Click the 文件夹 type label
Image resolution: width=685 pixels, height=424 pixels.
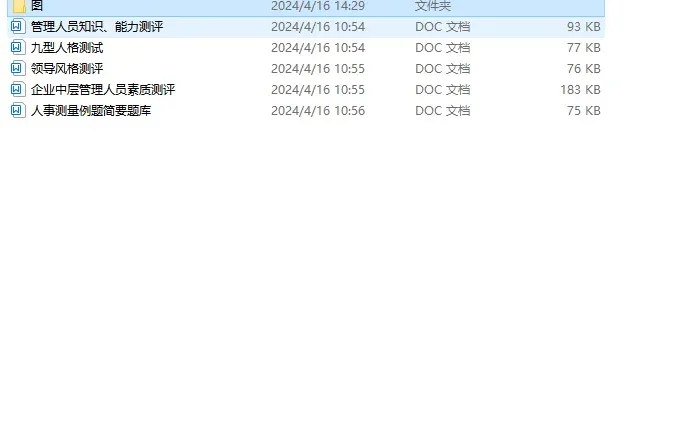coord(433,6)
